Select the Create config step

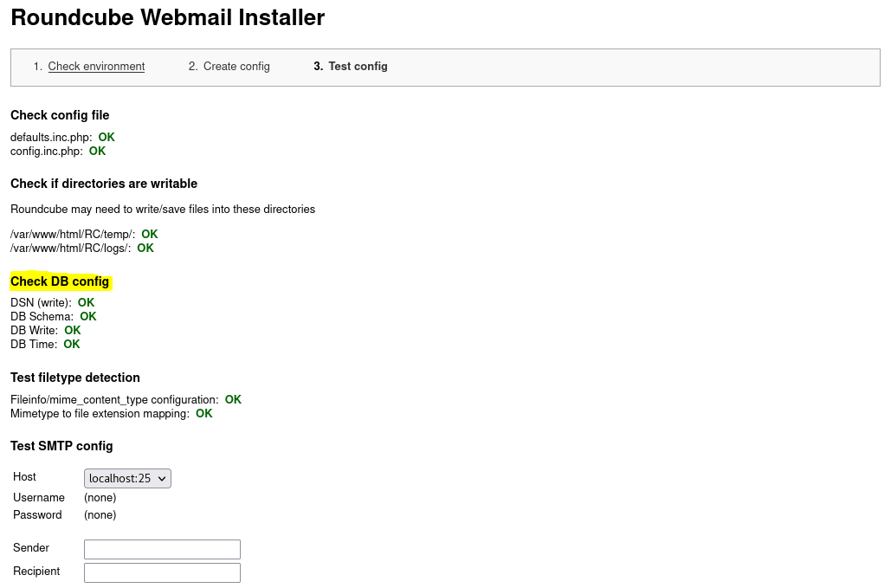tap(236, 67)
